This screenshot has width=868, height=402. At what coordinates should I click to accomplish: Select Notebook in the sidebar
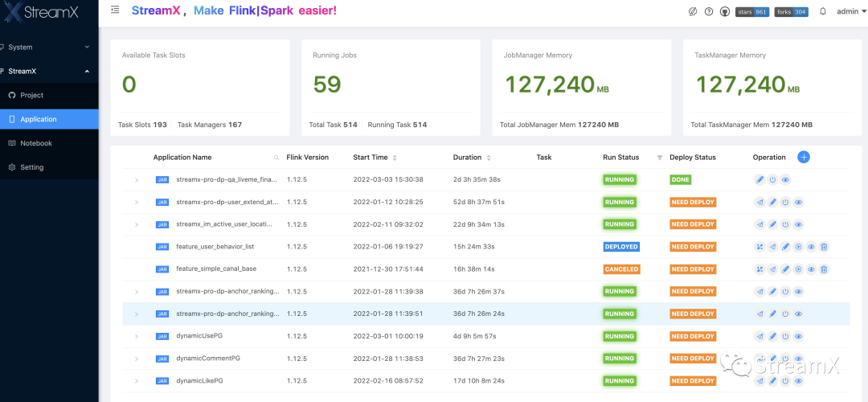point(36,143)
